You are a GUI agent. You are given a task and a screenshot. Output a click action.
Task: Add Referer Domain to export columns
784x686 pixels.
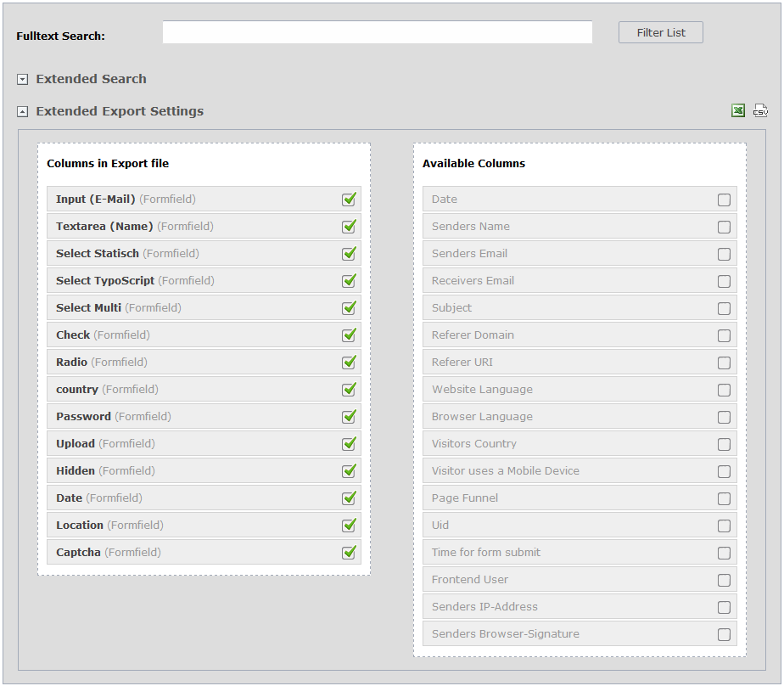[724, 335]
